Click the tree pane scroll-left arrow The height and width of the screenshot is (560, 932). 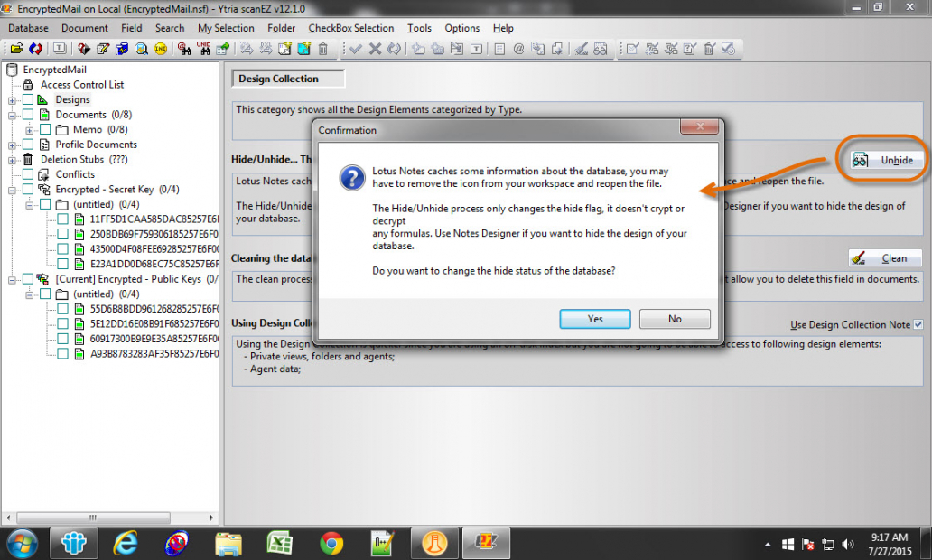click(x=8, y=518)
